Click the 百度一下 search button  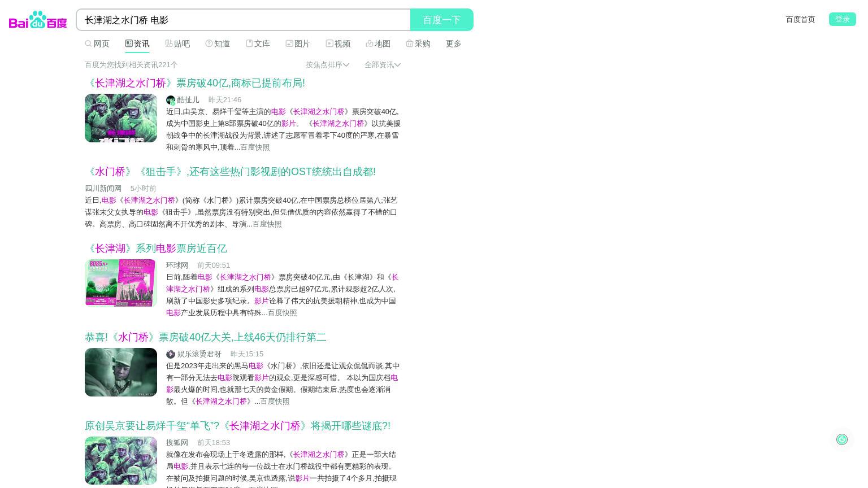[442, 20]
